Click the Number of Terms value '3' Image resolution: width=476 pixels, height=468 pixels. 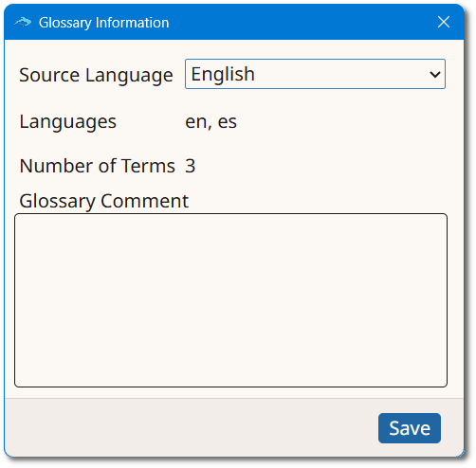(191, 166)
